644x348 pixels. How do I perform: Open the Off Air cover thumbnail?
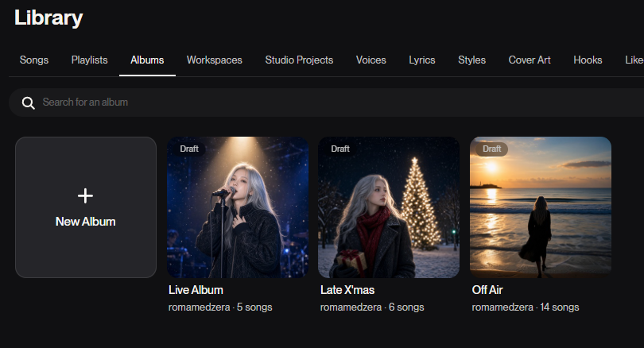pos(541,207)
